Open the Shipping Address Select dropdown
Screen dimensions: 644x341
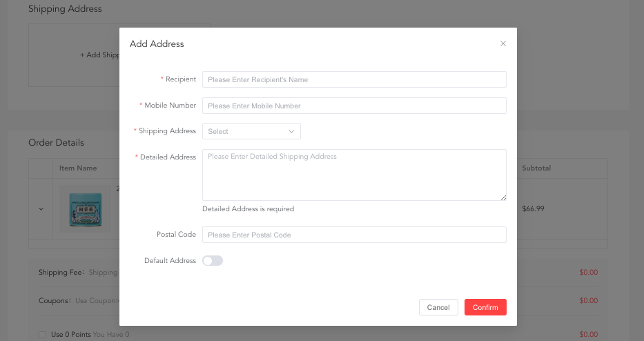pyautogui.click(x=251, y=131)
